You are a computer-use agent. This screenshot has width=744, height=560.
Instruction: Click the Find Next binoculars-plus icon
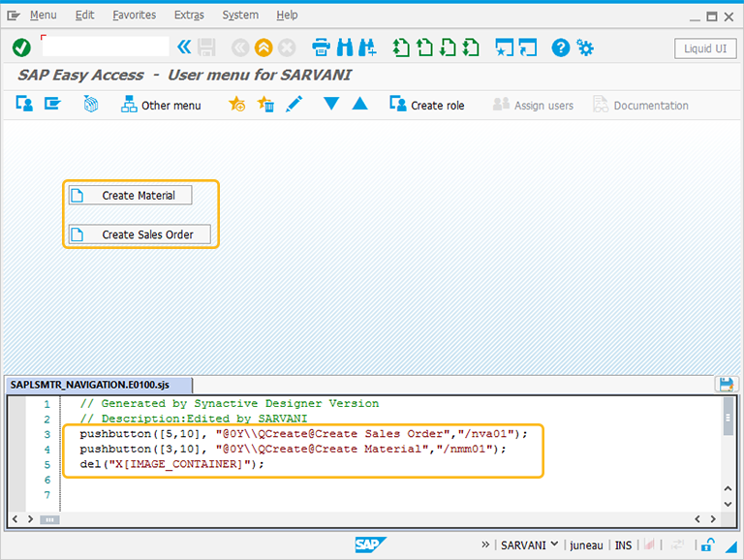click(x=367, y=47)
